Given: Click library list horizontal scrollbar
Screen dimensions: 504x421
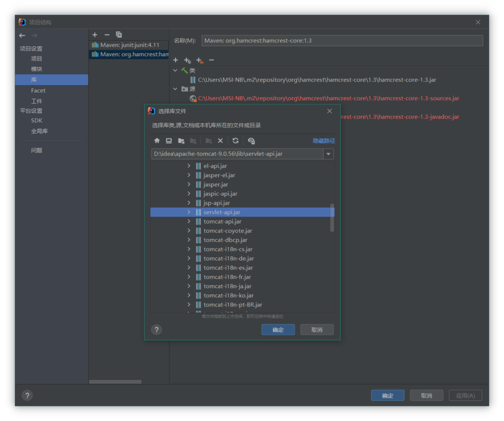Looking at the screenshot, I should [x=115, y=382].
